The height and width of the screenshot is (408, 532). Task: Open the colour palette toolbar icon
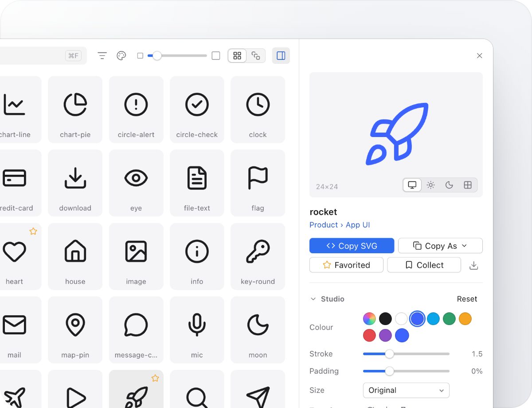(121, 55)
